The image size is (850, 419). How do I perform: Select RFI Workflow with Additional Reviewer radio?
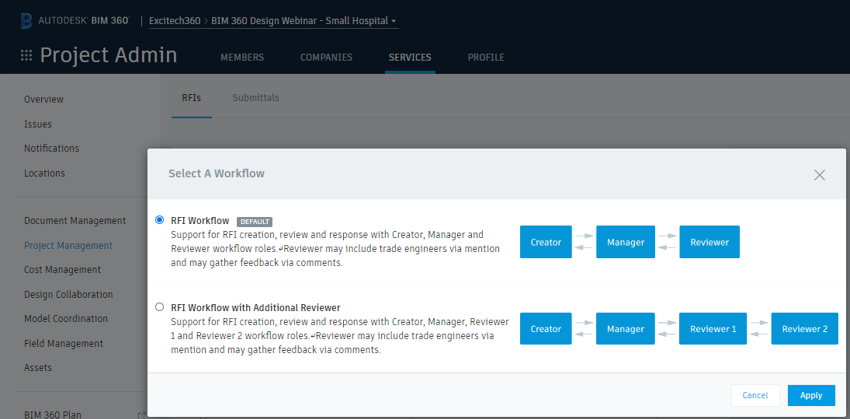point(159,307)
